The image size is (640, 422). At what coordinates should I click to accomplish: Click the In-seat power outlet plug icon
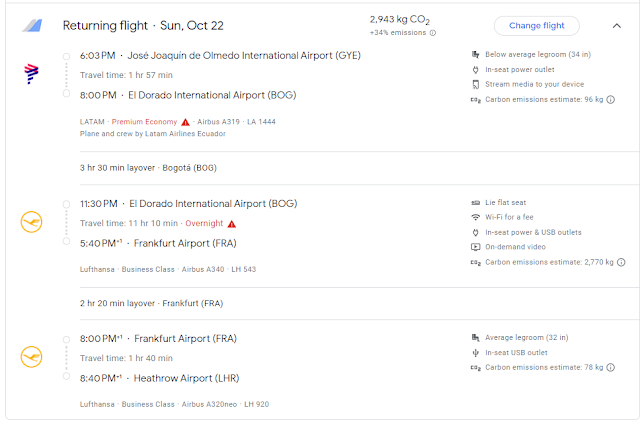point(475,69)
